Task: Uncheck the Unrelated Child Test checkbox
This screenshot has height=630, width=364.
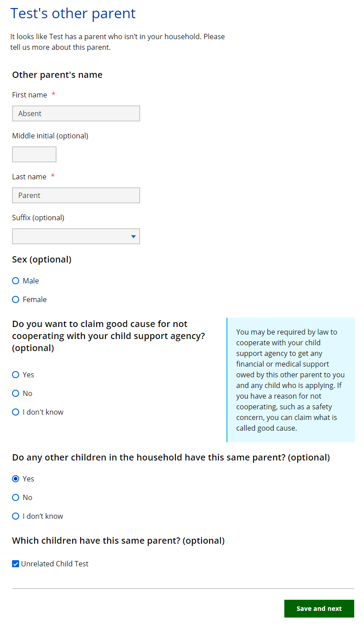Action: [x=16, y=564]
